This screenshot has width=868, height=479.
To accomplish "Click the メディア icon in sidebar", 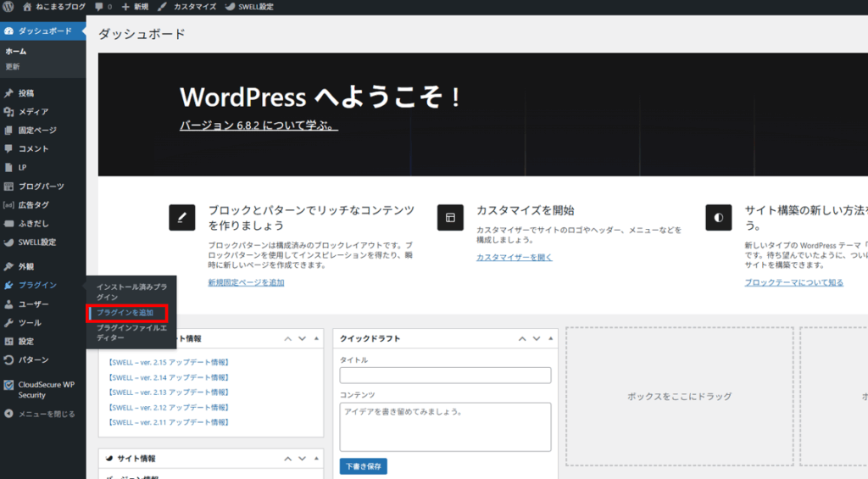I will (x=8, y=112).
